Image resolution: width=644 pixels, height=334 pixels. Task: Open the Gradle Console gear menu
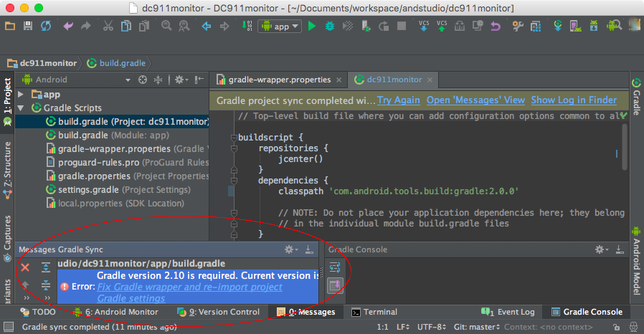[601, 249]
